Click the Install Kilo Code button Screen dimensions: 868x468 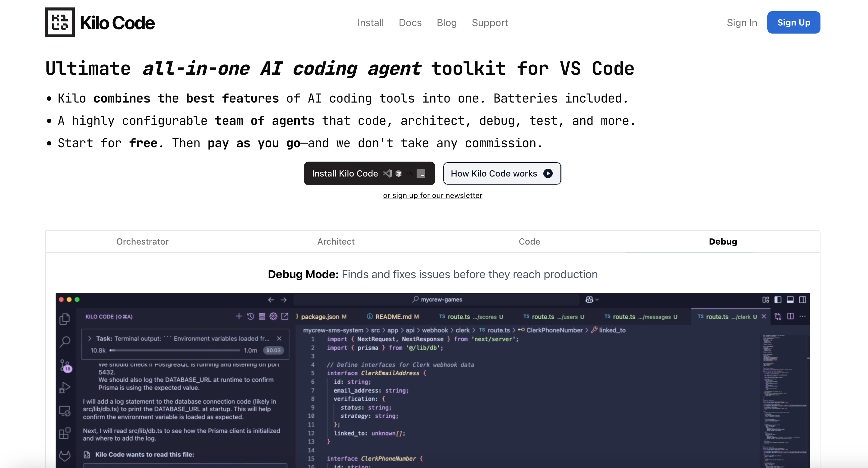(x=369, y=173)
